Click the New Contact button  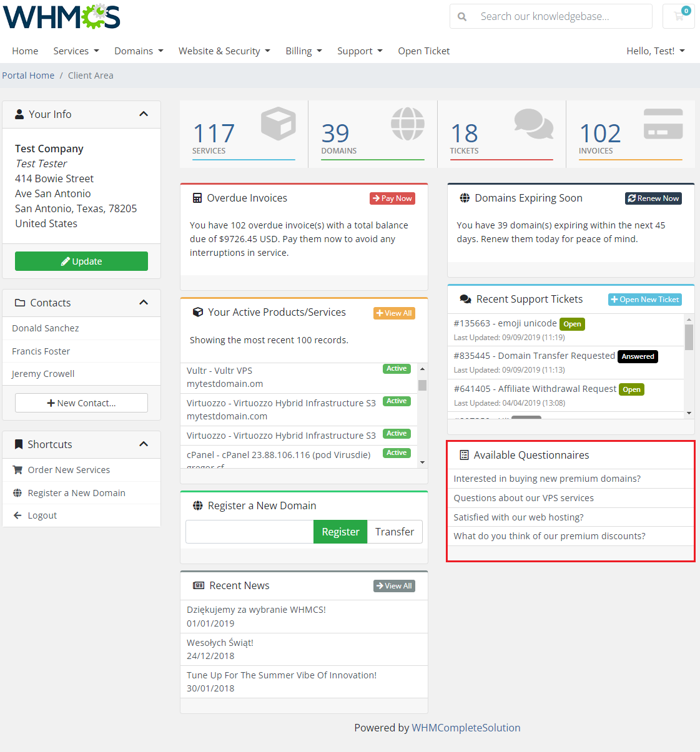[x=81, y=403]
